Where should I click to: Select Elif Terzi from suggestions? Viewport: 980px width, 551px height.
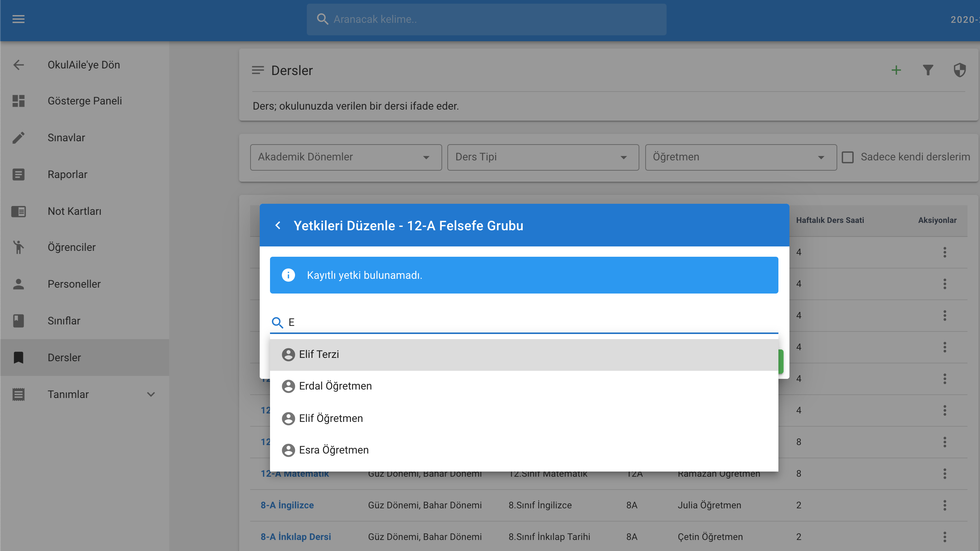[524, 355]
